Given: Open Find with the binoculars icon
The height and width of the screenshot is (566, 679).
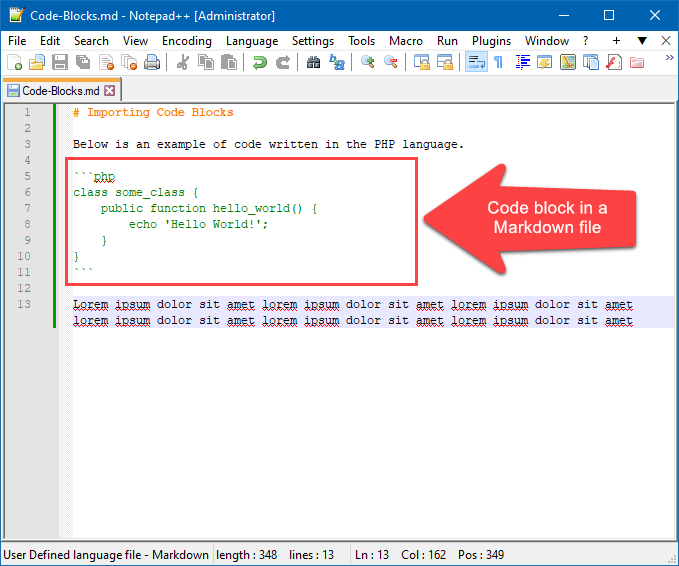Looking at the screenshot, I should (x=314, y=62).
